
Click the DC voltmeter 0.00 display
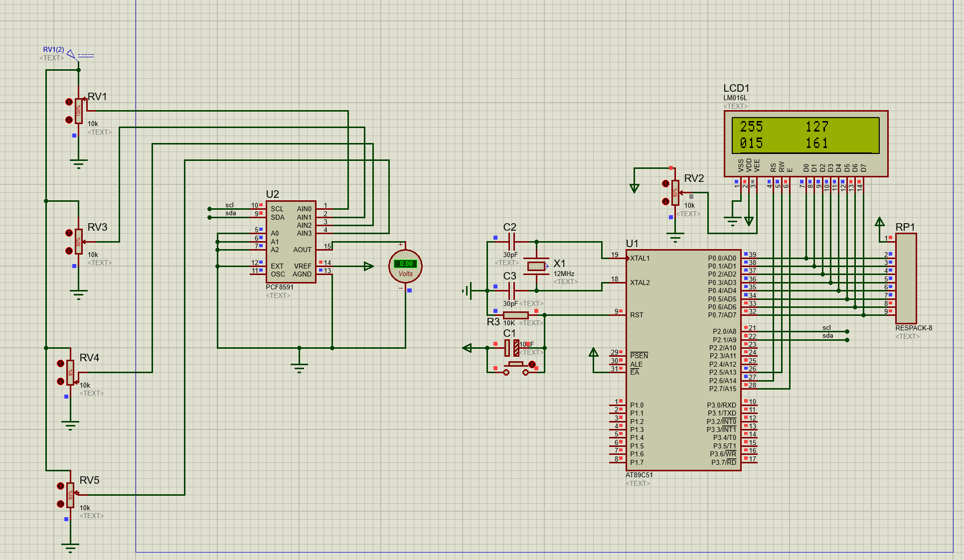point(406,264)
